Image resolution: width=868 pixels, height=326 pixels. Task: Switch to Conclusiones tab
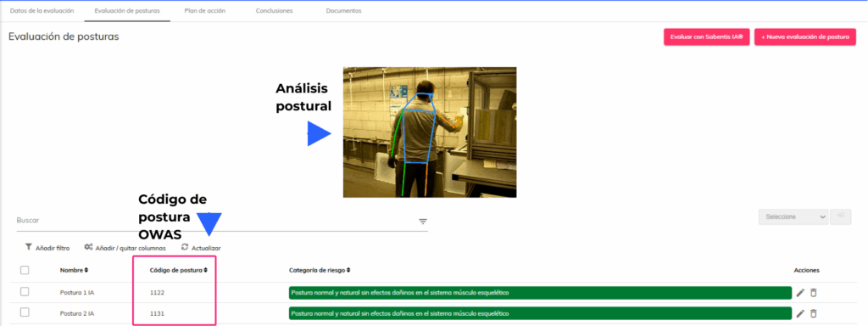click(274, 10)
